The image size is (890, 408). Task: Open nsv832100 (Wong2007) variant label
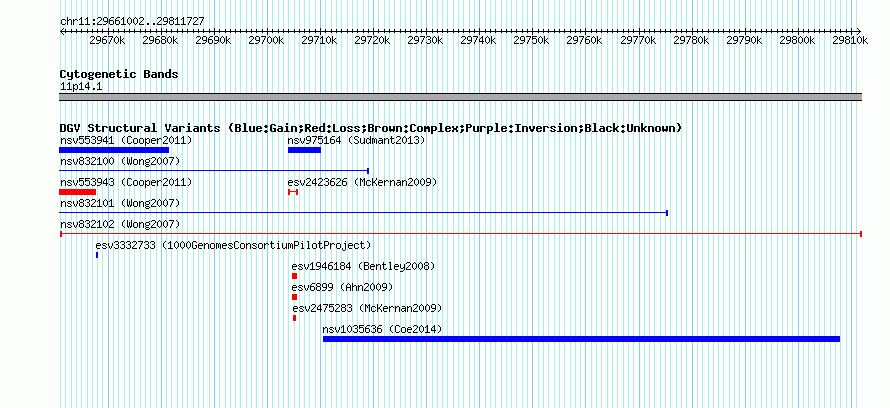coord(120,161)
